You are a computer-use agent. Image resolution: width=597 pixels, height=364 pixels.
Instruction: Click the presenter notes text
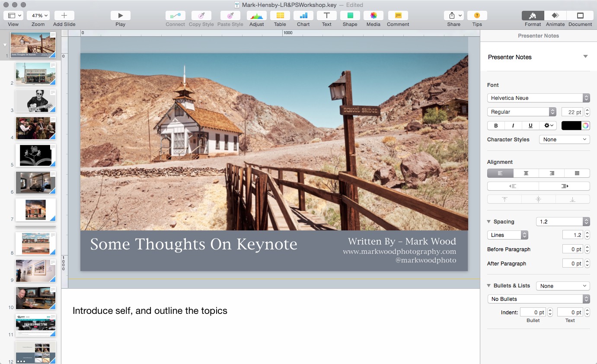click(150, 311)
